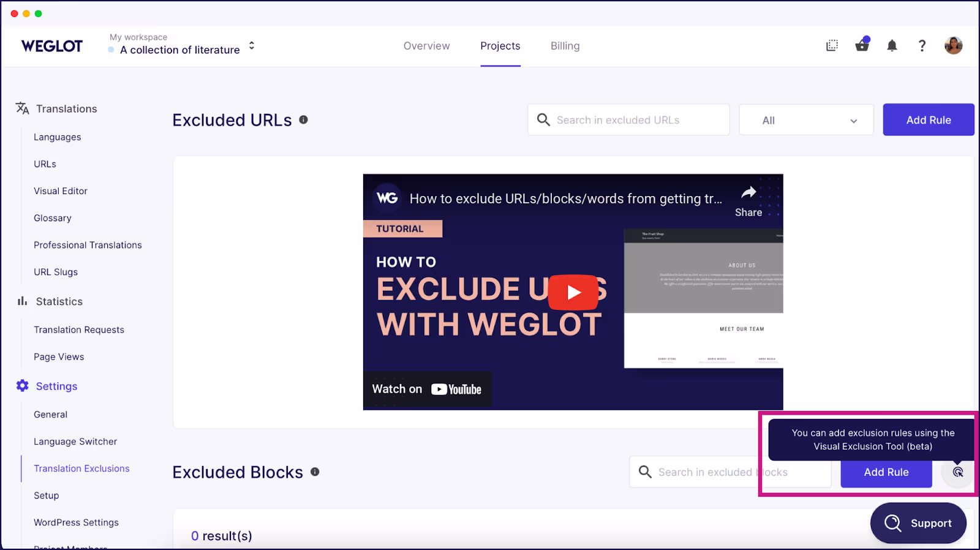This screenshot has width=980, height=550.
Task: Click the WG channel logo in video
Action: [387, 198]
